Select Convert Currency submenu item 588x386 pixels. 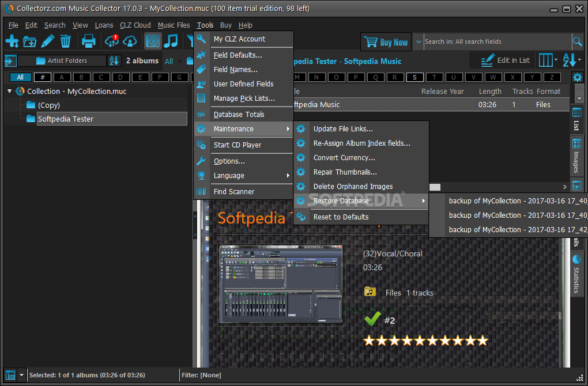click(x=361, y=158)
